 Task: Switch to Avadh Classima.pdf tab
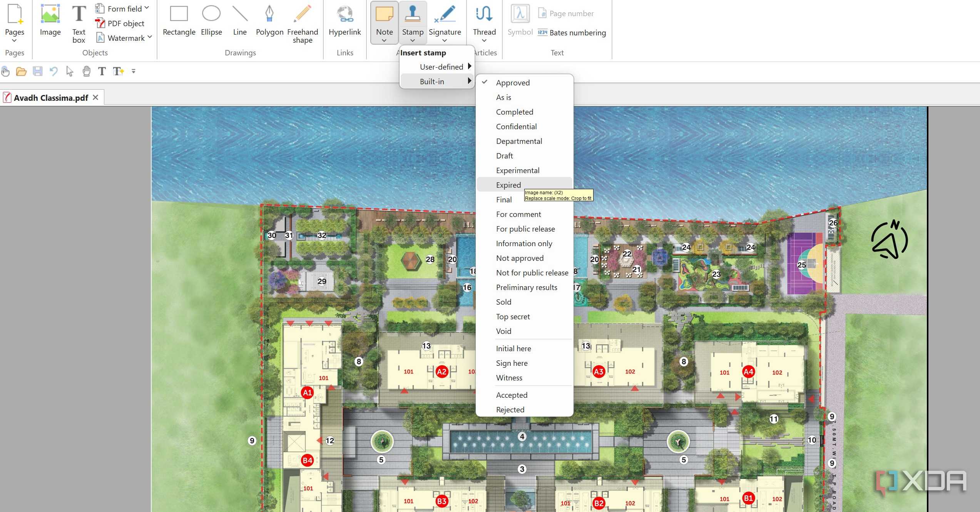[51, 98]
